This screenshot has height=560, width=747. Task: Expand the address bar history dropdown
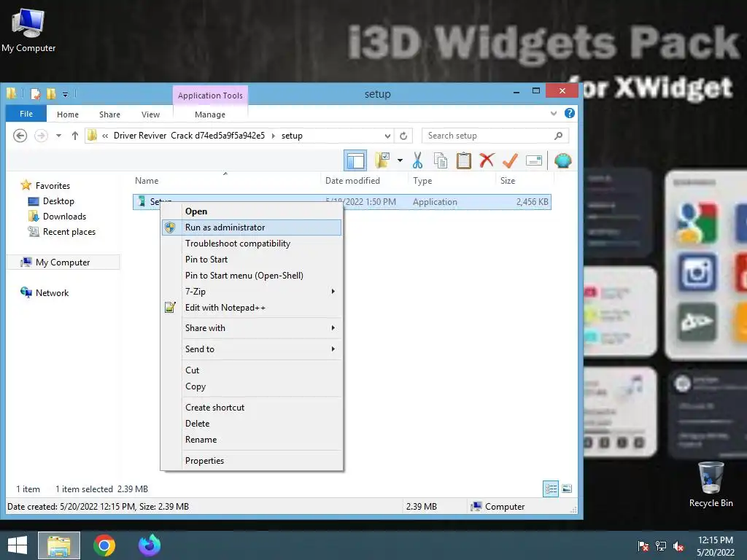388,136
